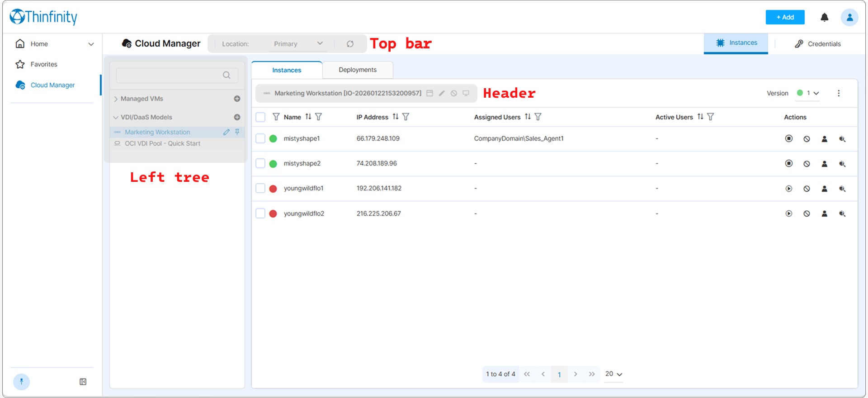The image size is (868, 398).
Task: Check the youngwildflo2 row checkbox
Action: point(260,213)
